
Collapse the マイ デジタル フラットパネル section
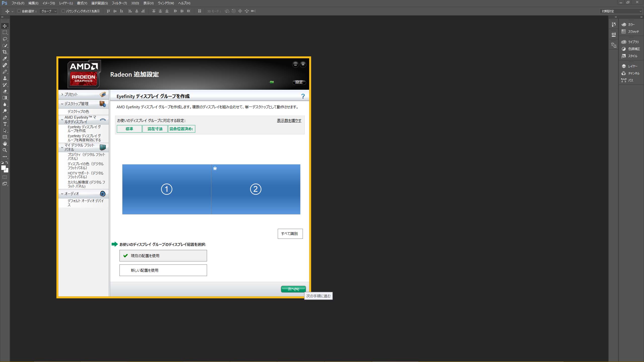pyautogui.click(x=84, y=147)
